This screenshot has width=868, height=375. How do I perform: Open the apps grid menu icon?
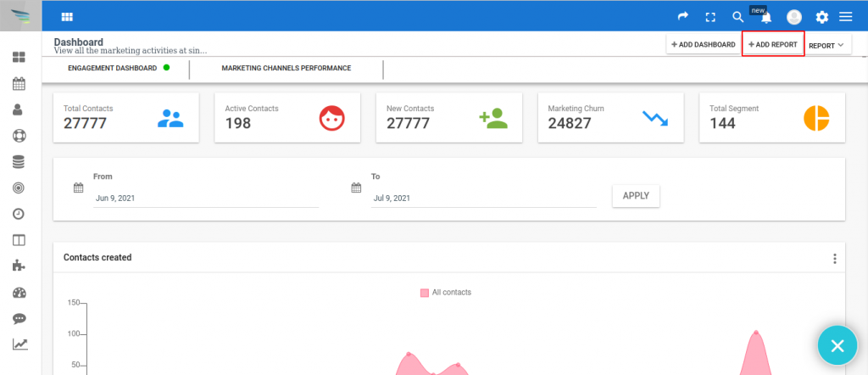pyautogui.click(x=67, y=17)
